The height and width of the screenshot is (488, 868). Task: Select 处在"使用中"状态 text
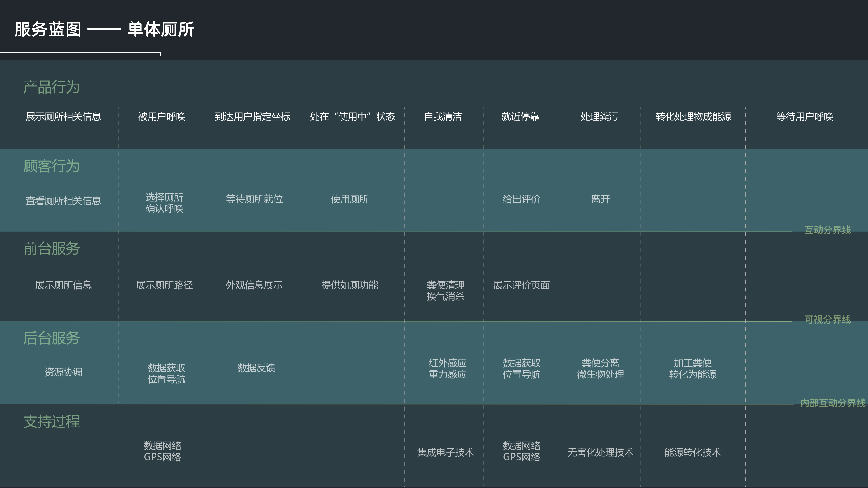[x=352, y=117]
